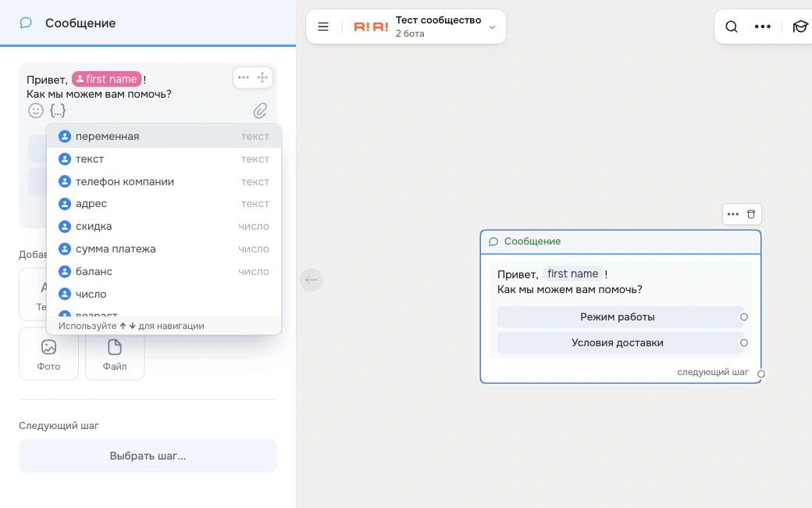Open search with the magnifier icon
Image resolution: width=812 pixels, height=508 pixels.
coord(732,27)
